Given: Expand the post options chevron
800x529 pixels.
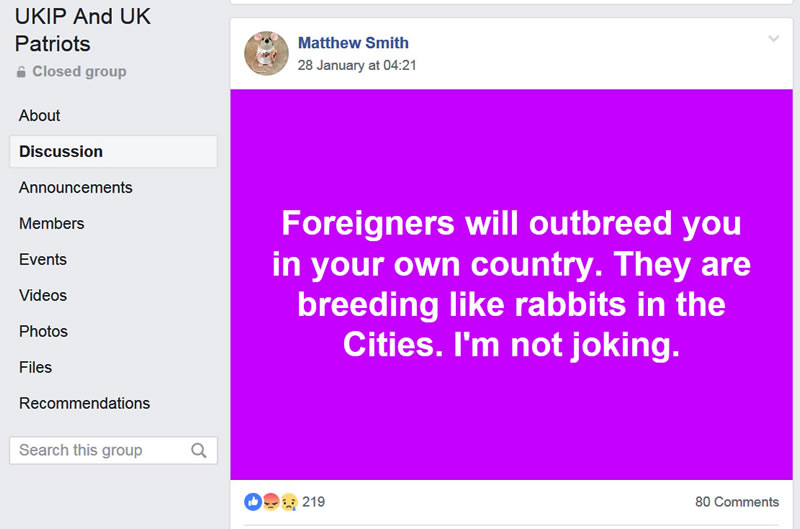Looking at the screenshot, I should (x=773, y=39).
